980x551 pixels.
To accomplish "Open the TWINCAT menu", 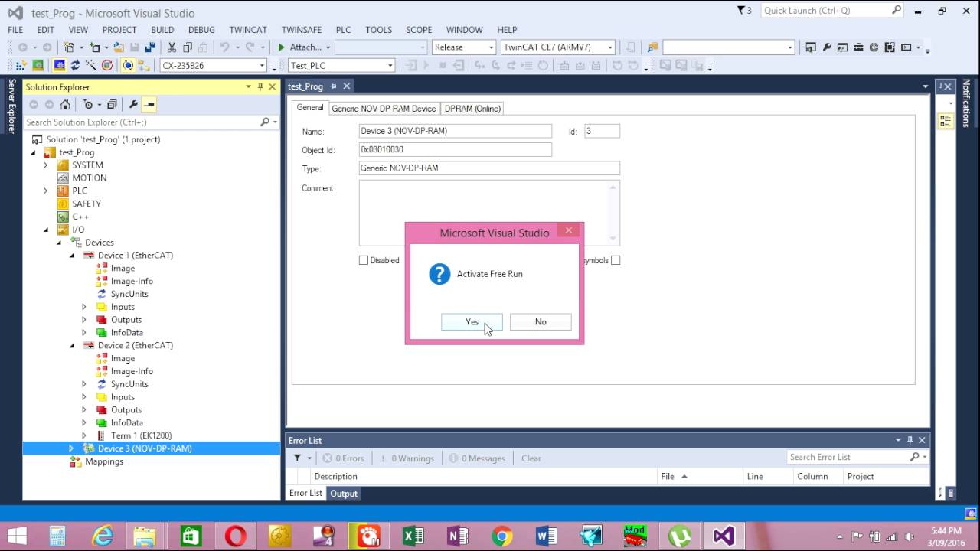I will click(x=248, y=29).
